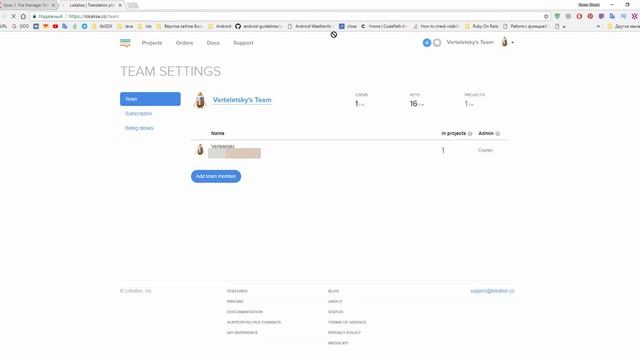This screenshot has height=360, width=640.
Task: Click the browser Home button
Action: click(23, 16)
